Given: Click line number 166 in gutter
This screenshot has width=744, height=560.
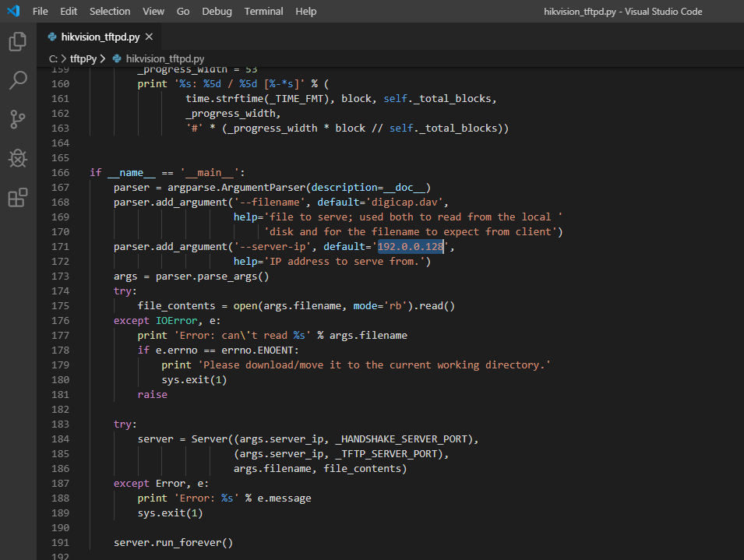Looking at the screenshot, I should click(x=60, y=172).
